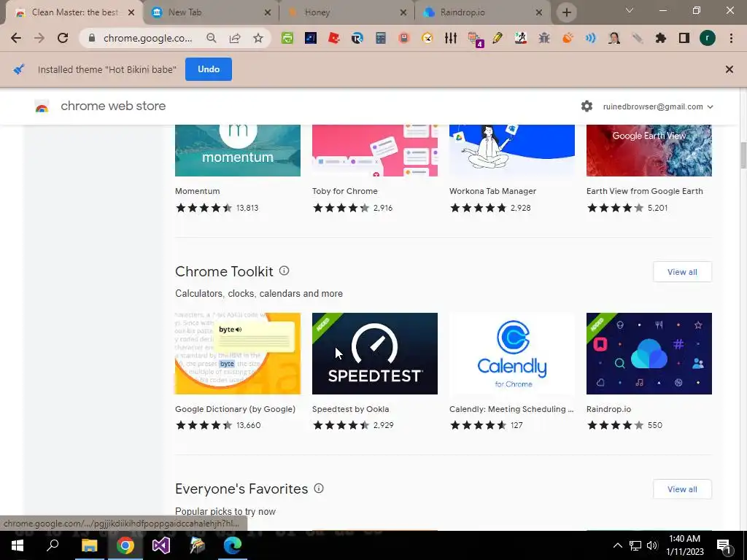Open Chrome Web Store settings gear
The image size is (747, 560).
587,106
